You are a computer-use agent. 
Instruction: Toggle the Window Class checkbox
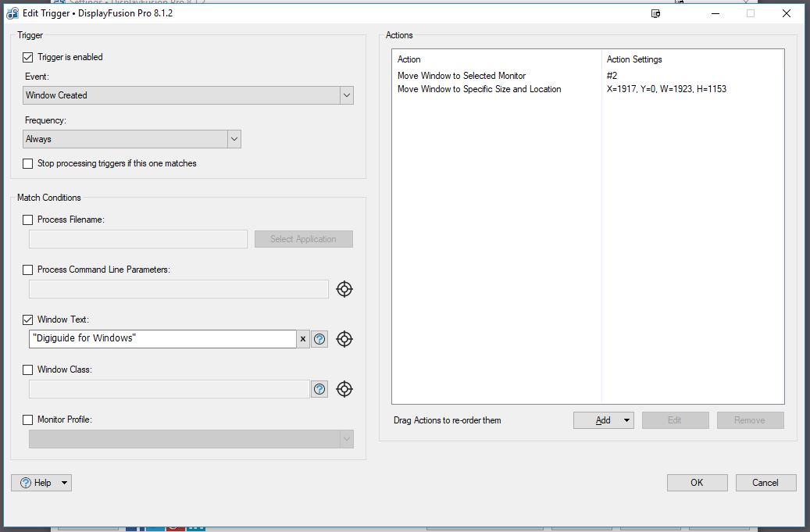[28, 370]
